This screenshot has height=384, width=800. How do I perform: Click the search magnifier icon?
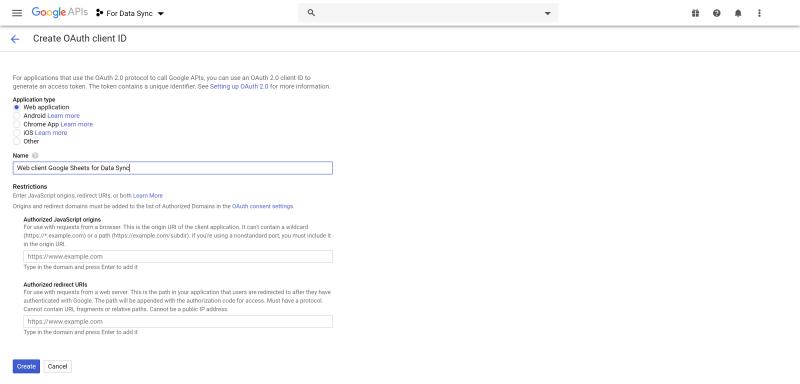coord(312,13)
